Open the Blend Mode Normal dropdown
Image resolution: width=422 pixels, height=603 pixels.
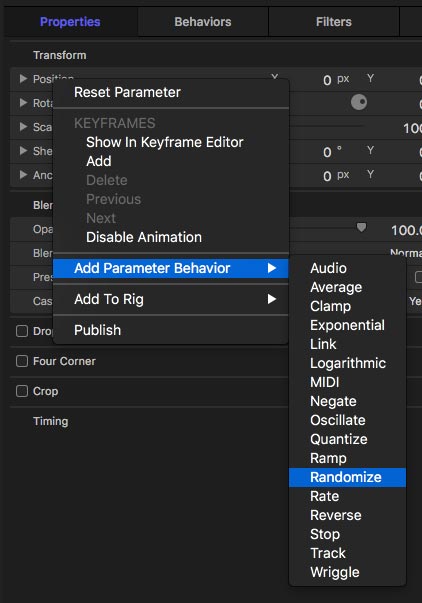coord(406,253)
